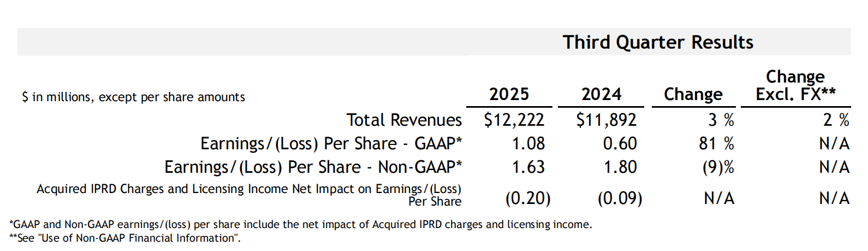This screenshot has height=251, width=868.
Task: Click the 81 % change cell
Action: (x=716, y=143)
